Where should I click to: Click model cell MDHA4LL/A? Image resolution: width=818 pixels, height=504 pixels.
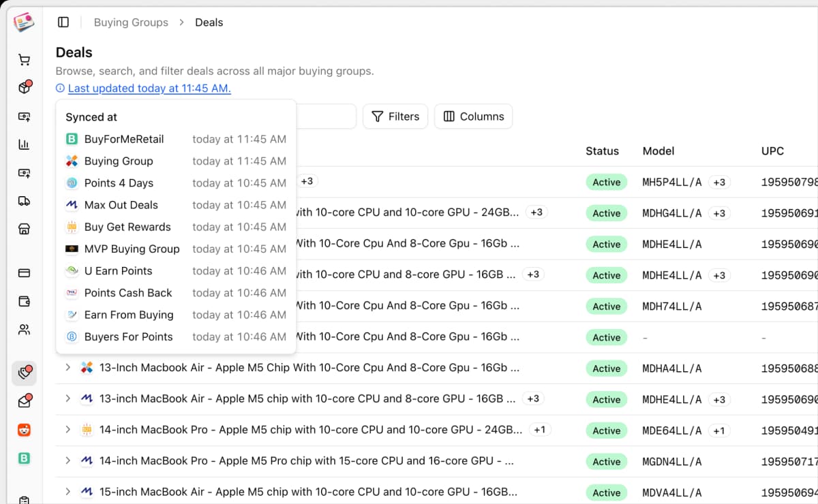click(x=672, y=368)
